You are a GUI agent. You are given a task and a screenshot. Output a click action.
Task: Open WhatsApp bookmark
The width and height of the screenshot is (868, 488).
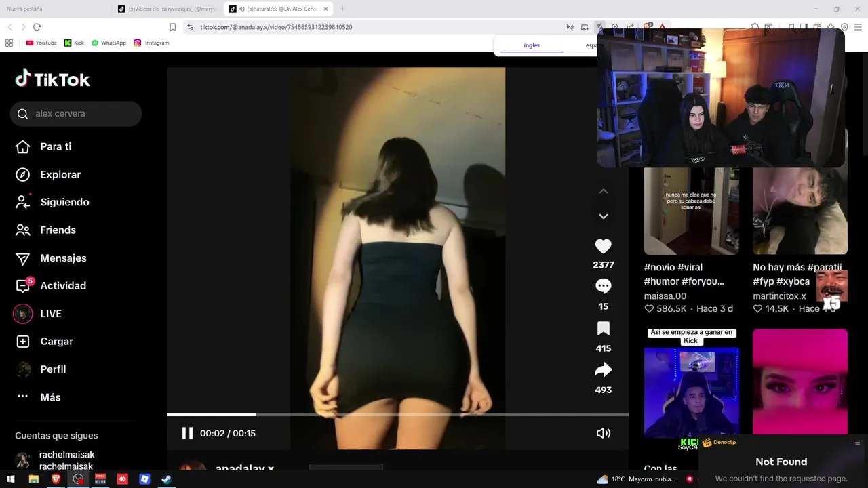[x=109, y=43]
